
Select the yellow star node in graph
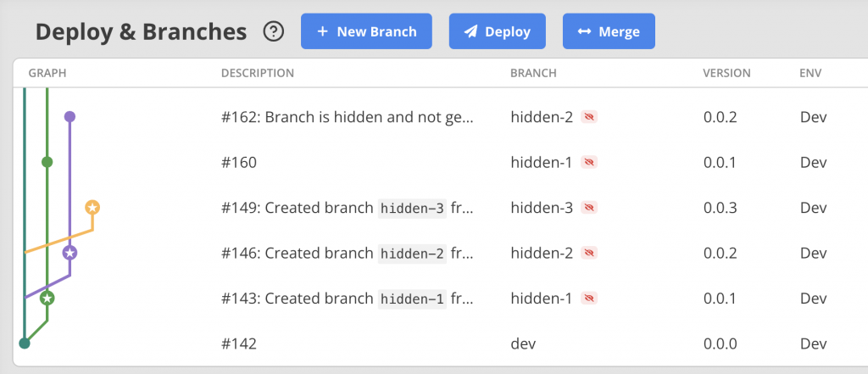pos(92,207)
